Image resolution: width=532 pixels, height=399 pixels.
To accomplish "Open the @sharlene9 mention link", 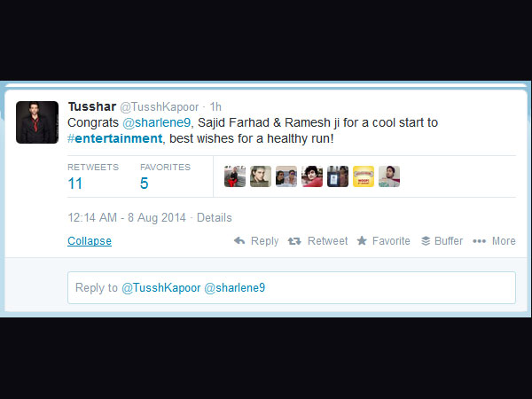I will 156,122.
